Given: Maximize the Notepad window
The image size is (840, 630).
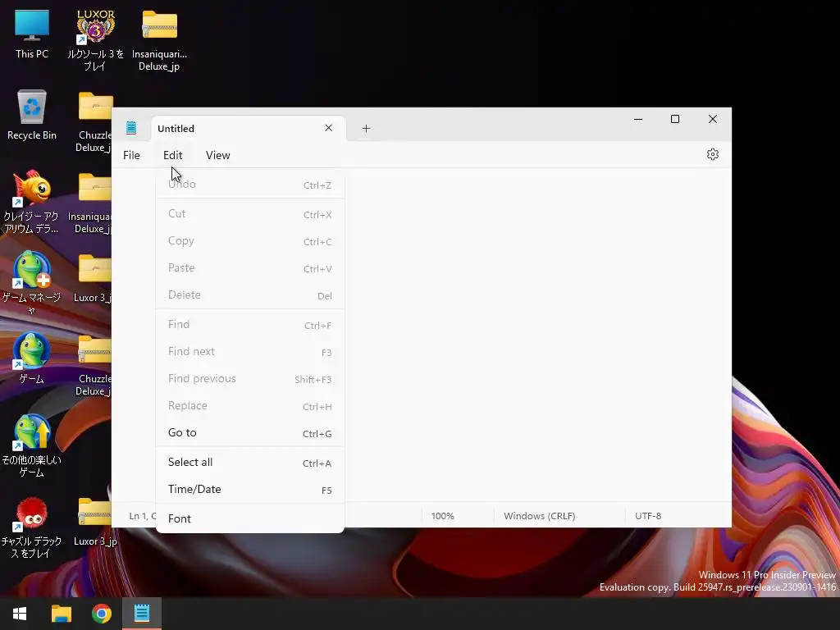Looking at the screenshot, I should 675,120.
